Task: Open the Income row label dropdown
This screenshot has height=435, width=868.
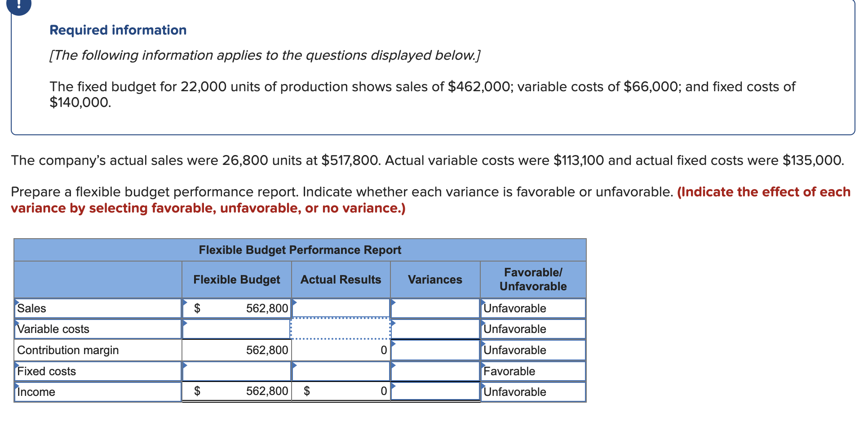Action: click(x=98, y=392)
